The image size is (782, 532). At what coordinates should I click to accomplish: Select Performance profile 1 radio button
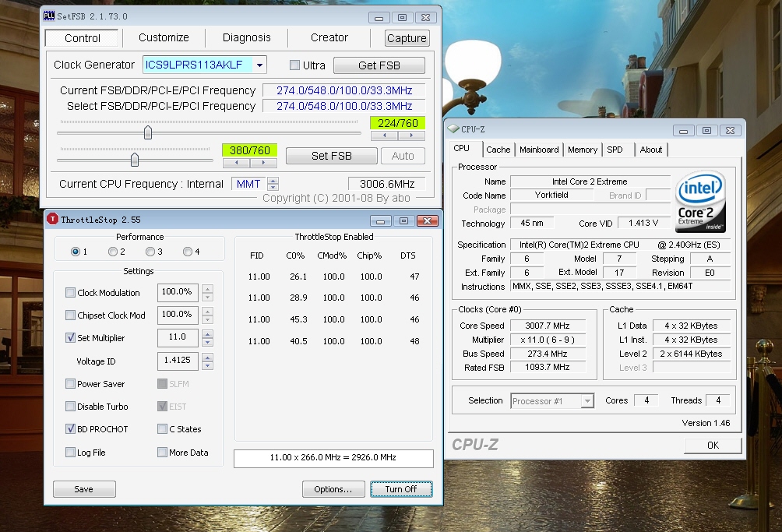pos(76,252)
